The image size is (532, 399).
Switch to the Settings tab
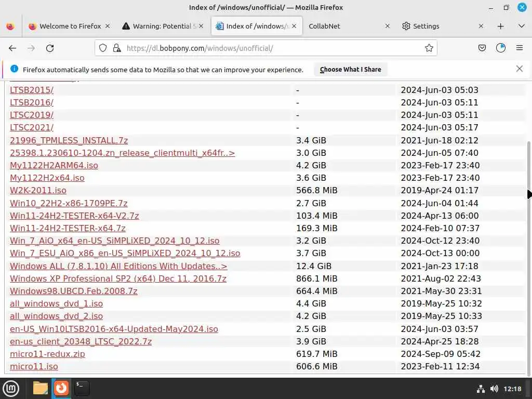pos(443,26)
